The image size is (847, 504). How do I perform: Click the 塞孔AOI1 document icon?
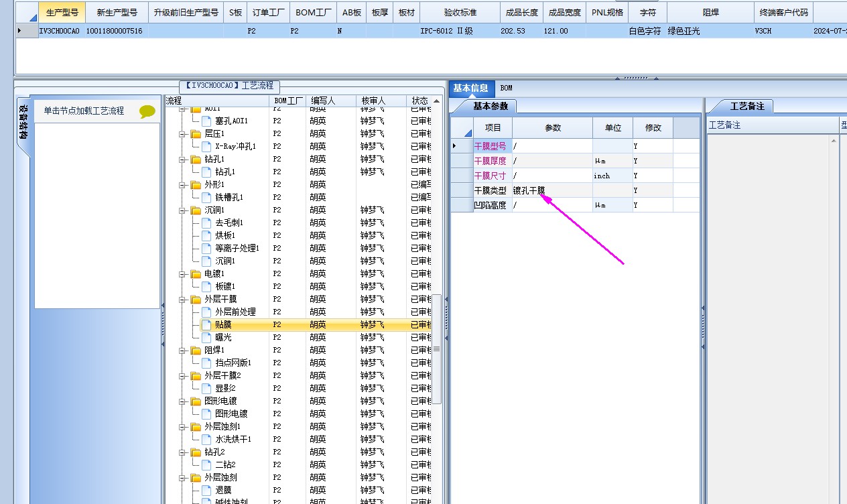point(206,121)
